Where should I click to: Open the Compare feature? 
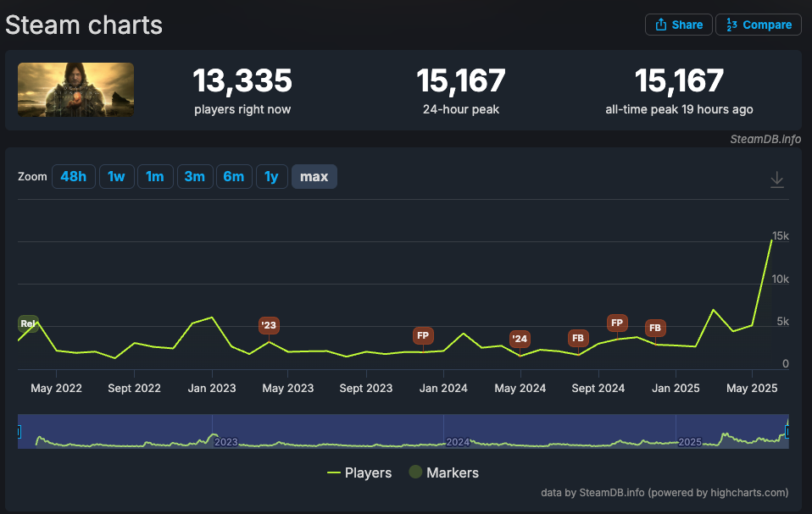(759, 25)
